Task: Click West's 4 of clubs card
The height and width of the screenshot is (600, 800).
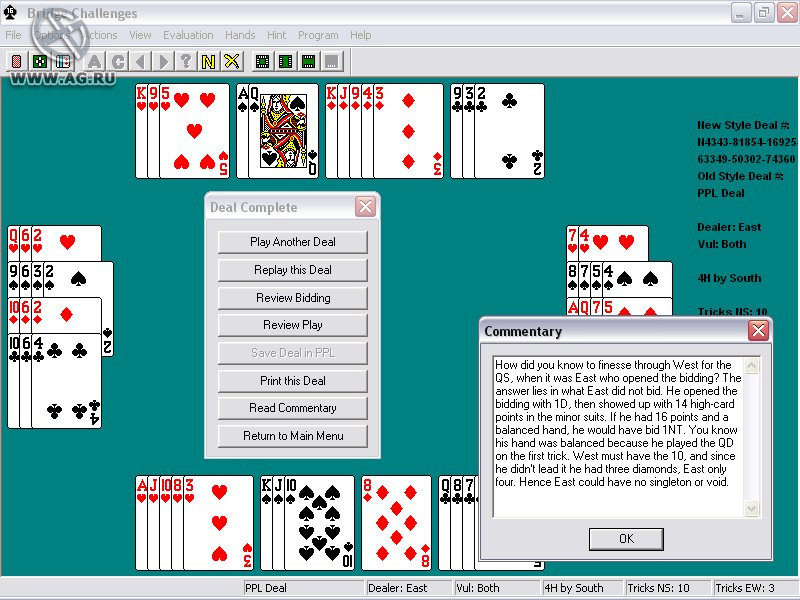Action: (66, 381)
